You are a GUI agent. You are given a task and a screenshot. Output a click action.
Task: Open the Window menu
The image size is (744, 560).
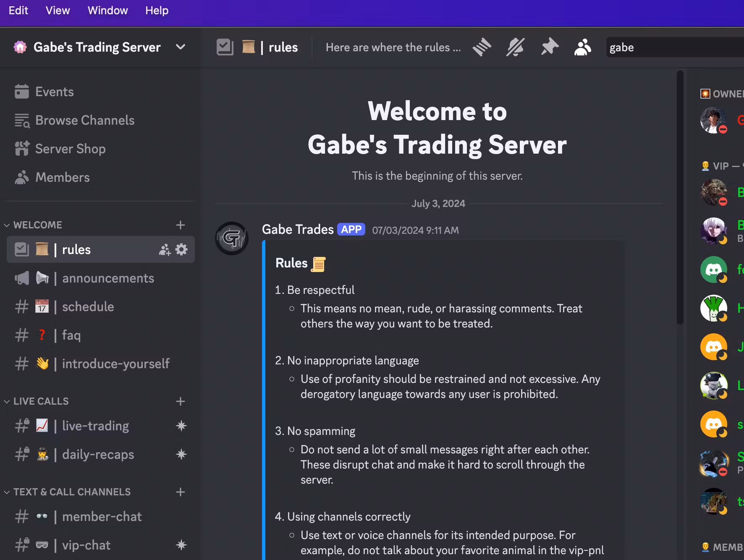point(107,10)
